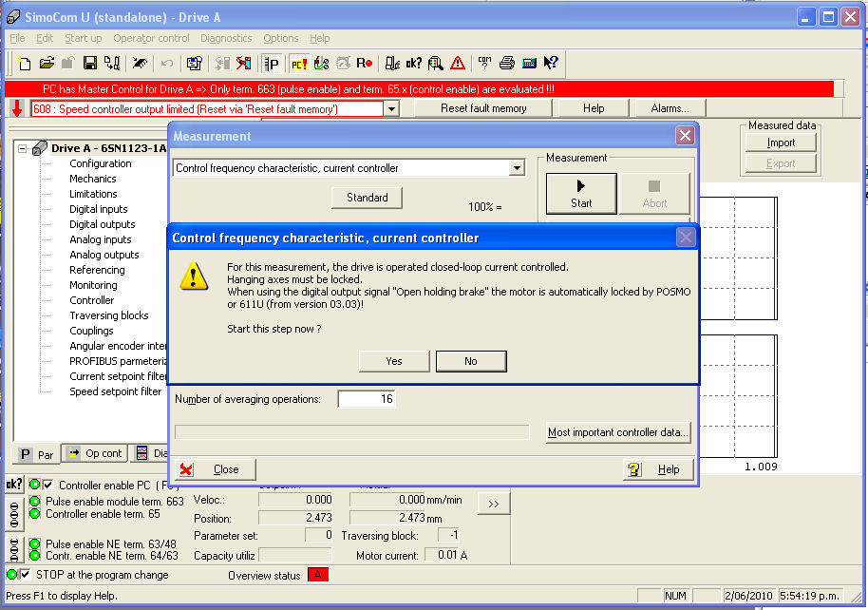Click the red warning triangle alarm icon
Screen dimensions: 868x610
(x=458, y=63)
